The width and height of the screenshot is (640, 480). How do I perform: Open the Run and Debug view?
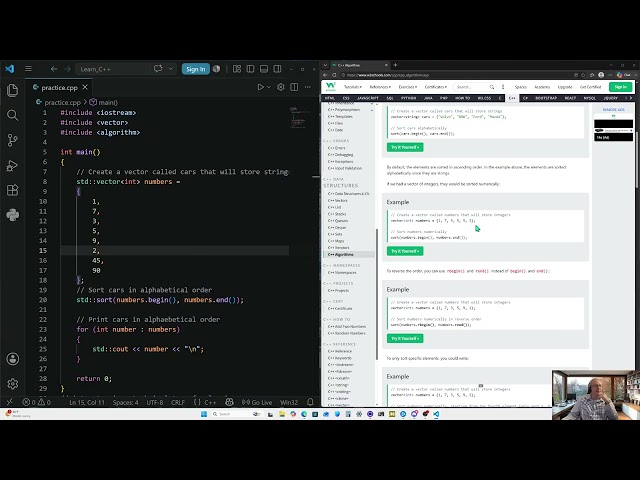click(13, 166)
